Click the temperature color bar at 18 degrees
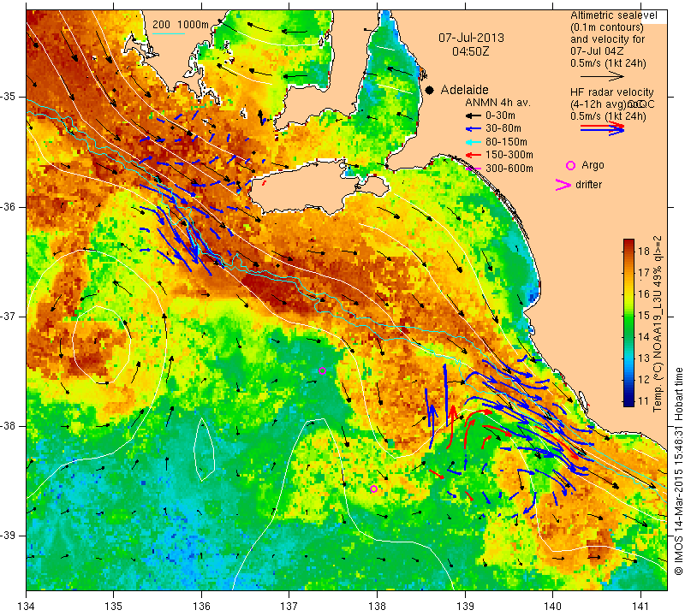685x616 pixels. (x=628, y=251)
